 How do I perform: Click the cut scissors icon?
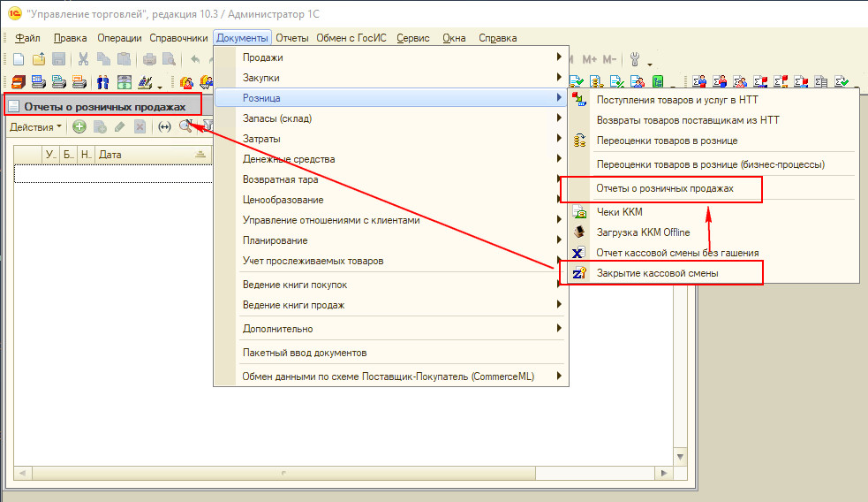point(84,59)
